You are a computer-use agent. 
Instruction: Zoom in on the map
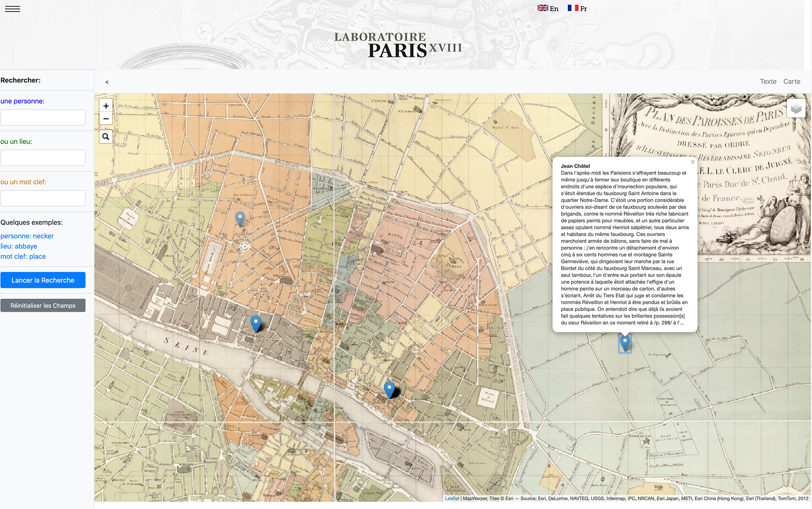106,106
